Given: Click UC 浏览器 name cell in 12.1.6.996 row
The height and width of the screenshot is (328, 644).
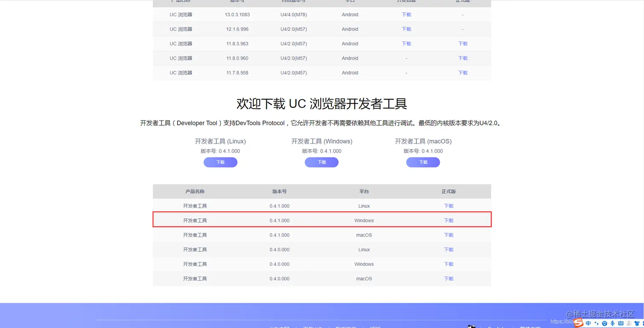Looking at the screenshot, I should (x=181, y=29).
